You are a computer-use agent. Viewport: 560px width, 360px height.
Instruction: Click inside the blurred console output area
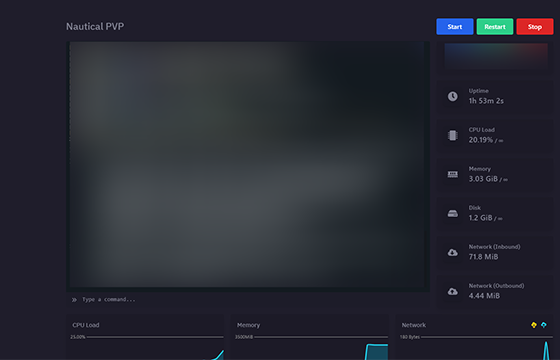pos(248,164)
